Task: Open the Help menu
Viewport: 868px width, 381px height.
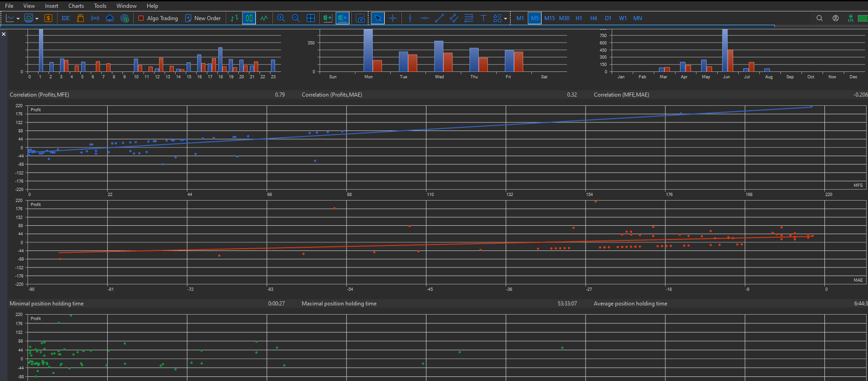Action: coord(152,6)
